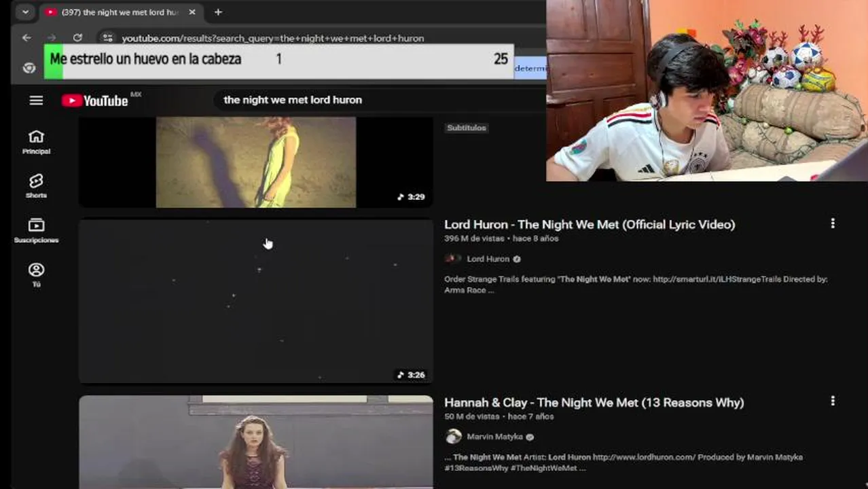Screen dimensions: 868x489
Task: Click the Hannah & Clay description snippet
Action: pos(623,463)
